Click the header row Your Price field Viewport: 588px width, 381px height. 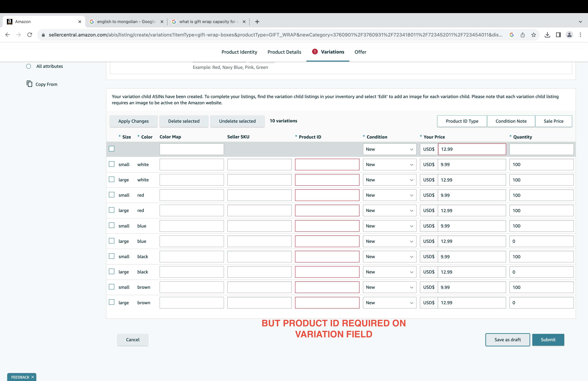[472, 149]
